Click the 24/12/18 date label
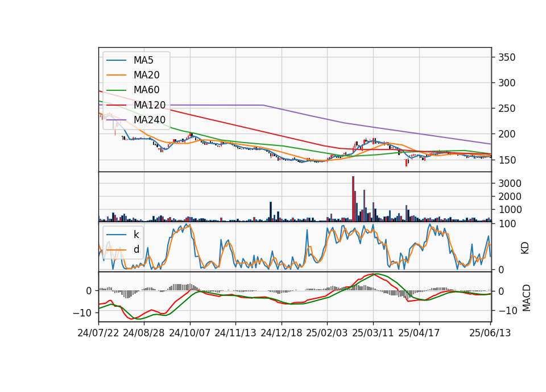The image size is (546, 392). [x=282, y=333]
